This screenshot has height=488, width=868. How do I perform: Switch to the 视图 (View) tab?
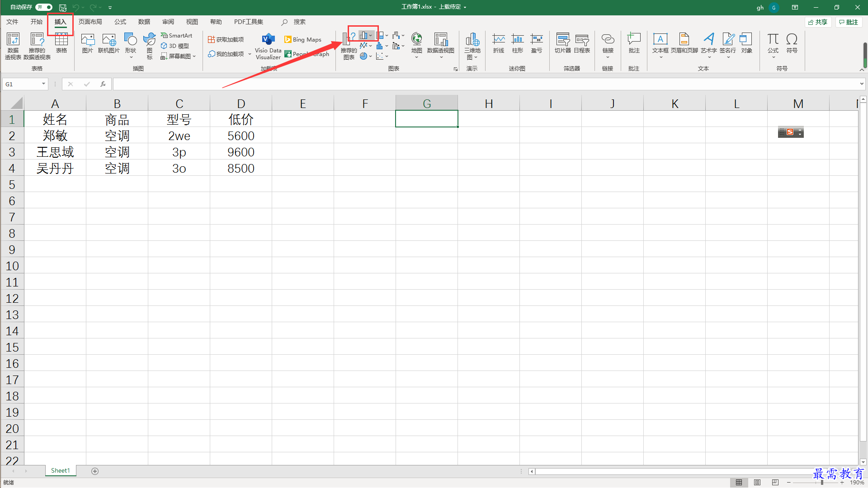coord(192,22)
